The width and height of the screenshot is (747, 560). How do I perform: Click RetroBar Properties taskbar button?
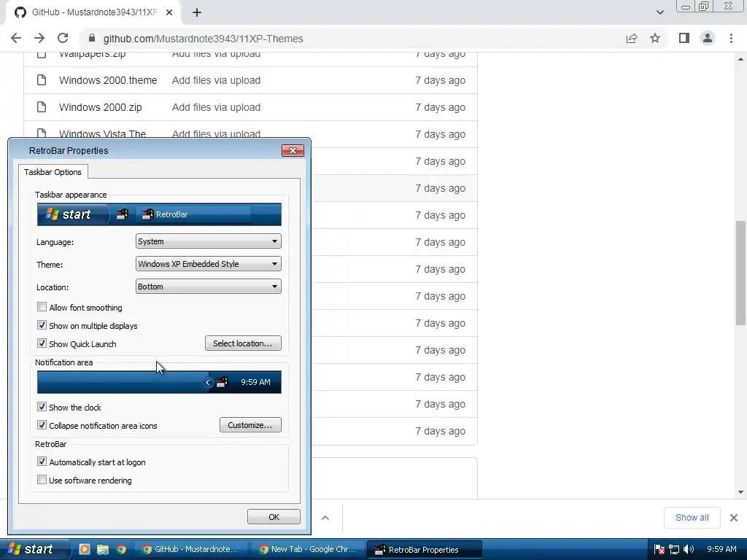424,550
